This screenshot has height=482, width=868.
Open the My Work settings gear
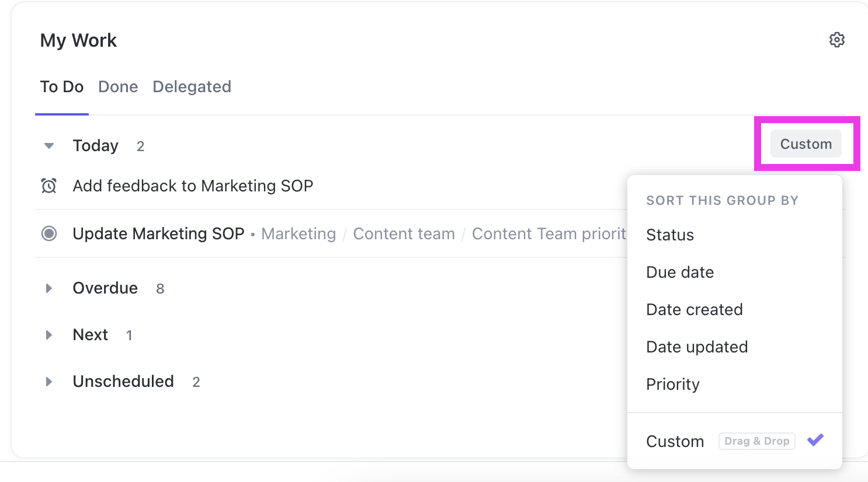tap(836, 40)
